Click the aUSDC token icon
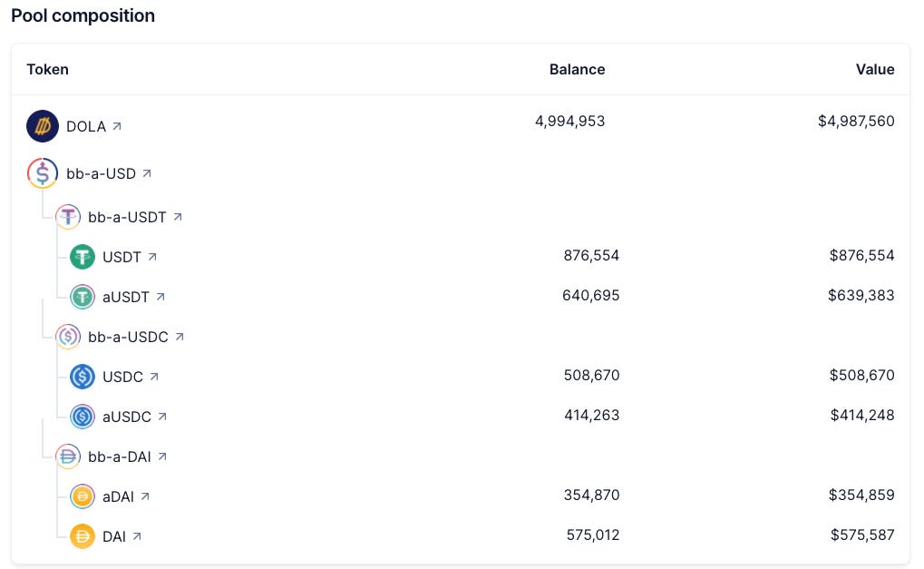Image resolution: width=924 pixels, height=569 pixels. (83, 417)
